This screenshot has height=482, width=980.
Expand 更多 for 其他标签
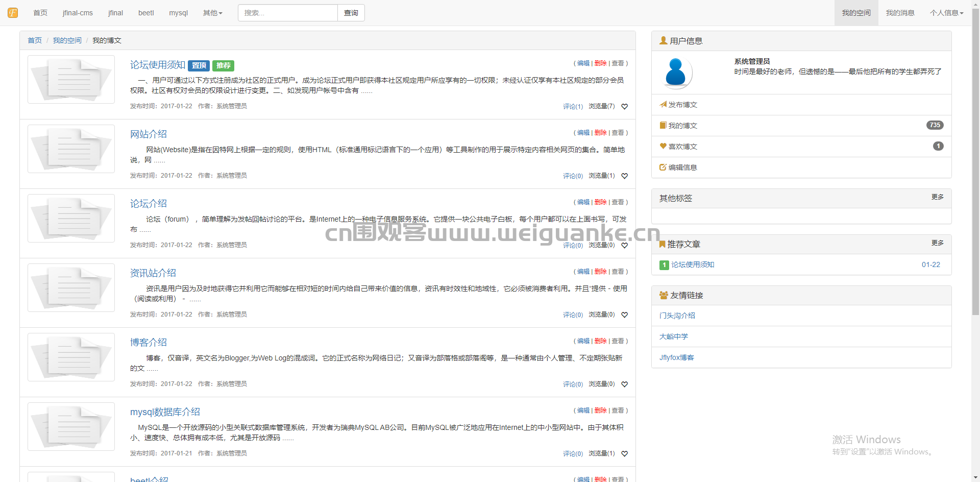click(x=937, y=198)
